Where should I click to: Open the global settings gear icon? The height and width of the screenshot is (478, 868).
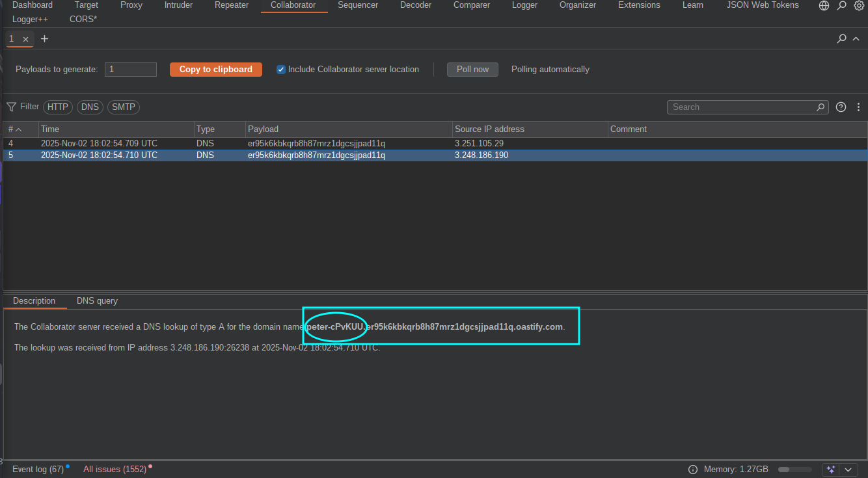[859, 5]
